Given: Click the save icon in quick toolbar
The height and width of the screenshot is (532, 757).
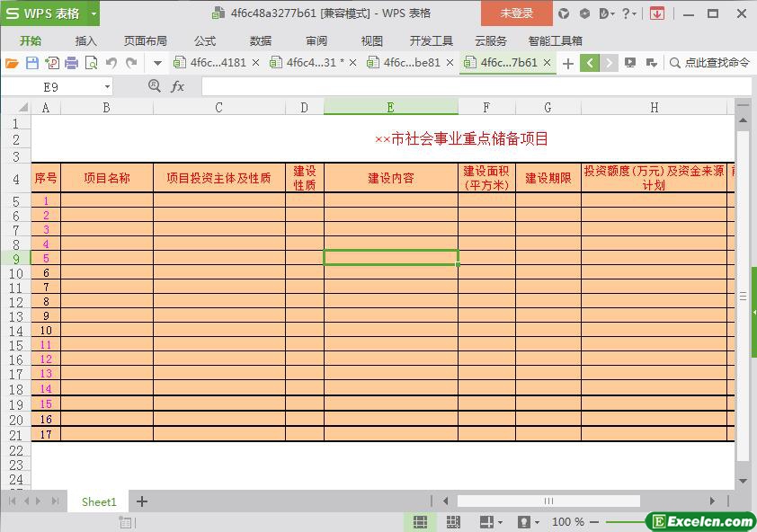Looking at the screenshot, I should point(32,63).
